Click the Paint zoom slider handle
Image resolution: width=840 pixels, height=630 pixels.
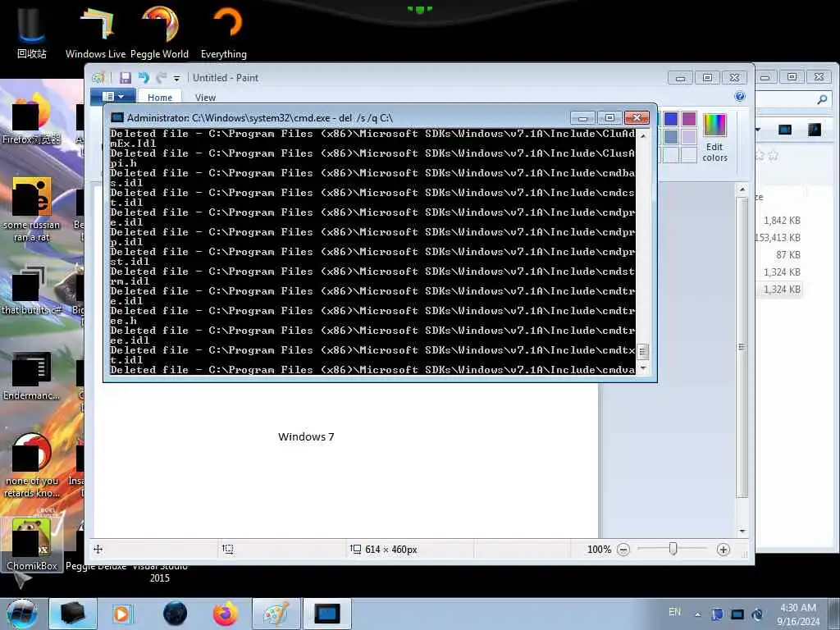click(673, 549)
